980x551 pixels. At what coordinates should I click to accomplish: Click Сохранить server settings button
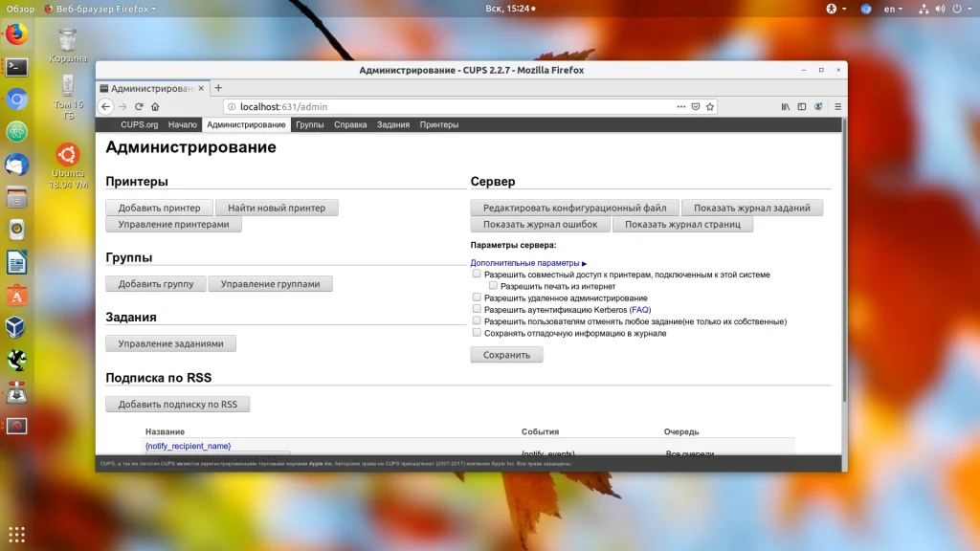pyautogui.click(x=507, y=355)
